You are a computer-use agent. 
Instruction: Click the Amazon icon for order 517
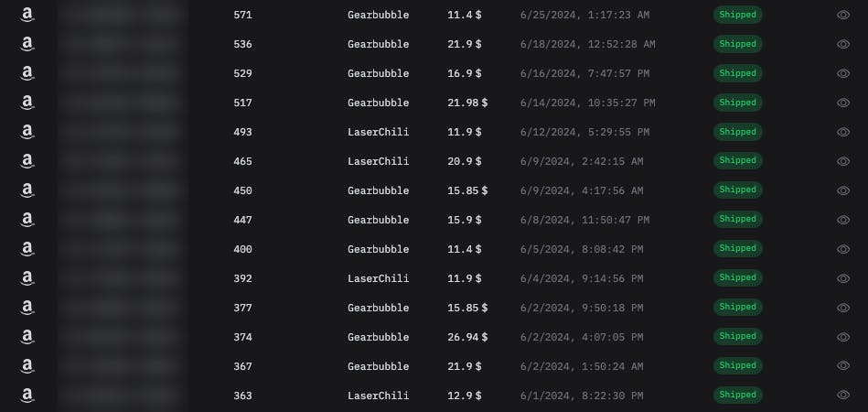coord(27,103)
